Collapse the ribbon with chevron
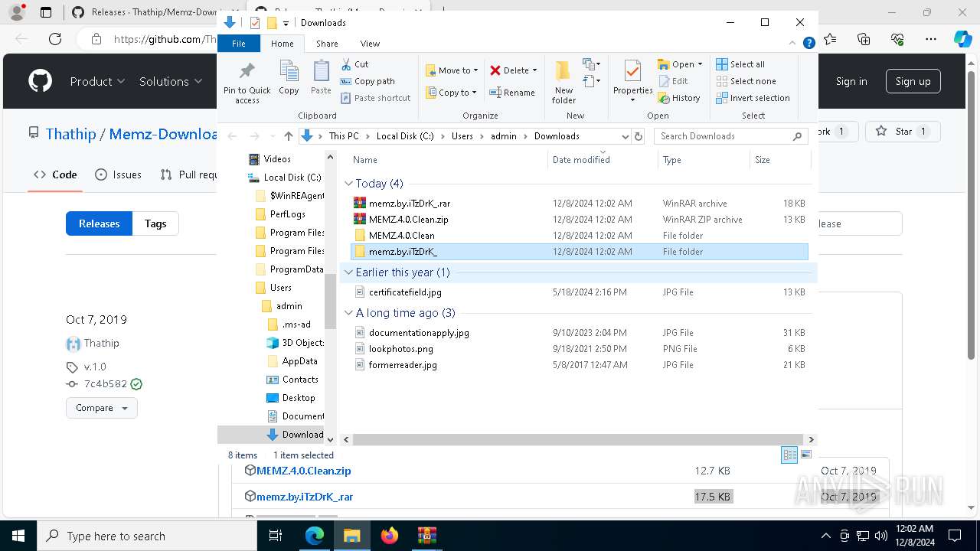The height and width of the screenshot is (551, 980). pyautogui.click(x=793, y=44)
